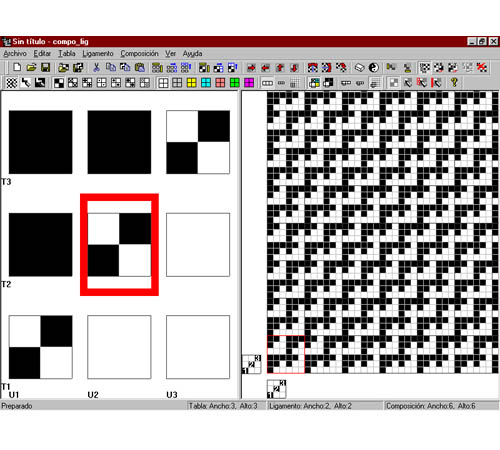Screen dimensions: 500x450
Task: Select the black U1 T3 table cell
Action: point(40,142)
